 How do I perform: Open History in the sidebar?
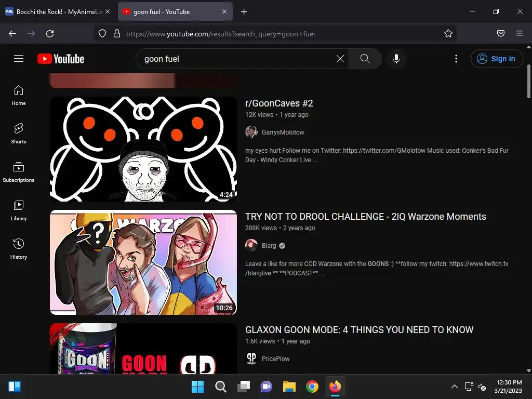[19, 249]
